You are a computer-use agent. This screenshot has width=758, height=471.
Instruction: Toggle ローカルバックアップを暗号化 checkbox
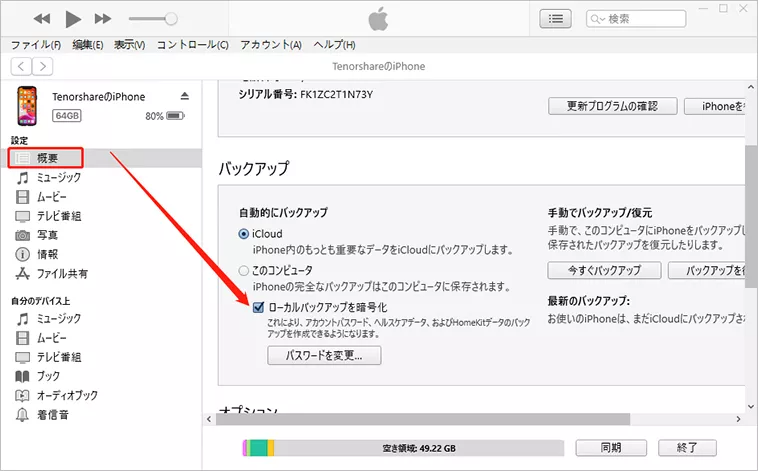259,307
